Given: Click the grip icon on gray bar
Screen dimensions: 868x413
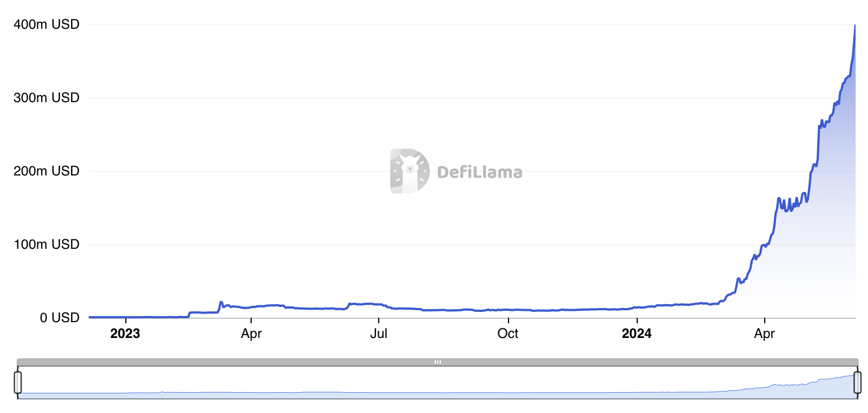Looking at the screenshot, I should 437,362.
